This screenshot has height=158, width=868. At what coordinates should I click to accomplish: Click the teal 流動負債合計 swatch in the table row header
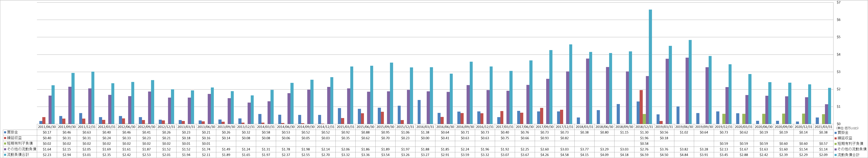(5, 155)
